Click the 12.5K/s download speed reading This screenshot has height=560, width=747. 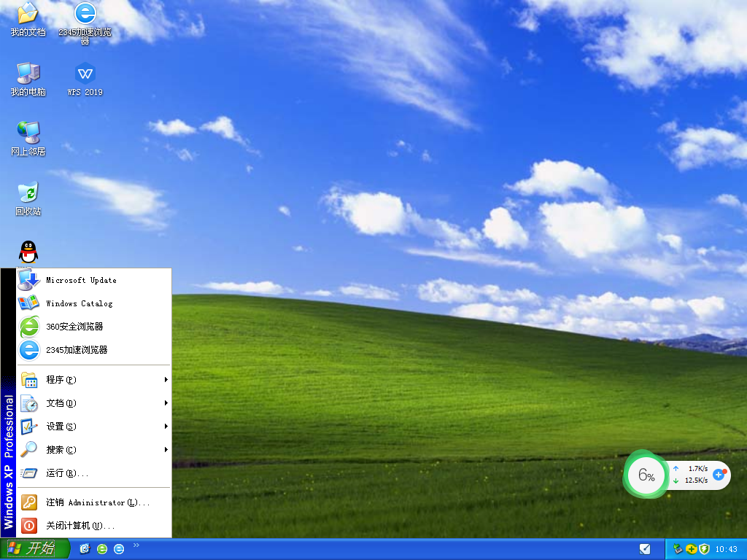pyautogui.click(x=696, y=481)
